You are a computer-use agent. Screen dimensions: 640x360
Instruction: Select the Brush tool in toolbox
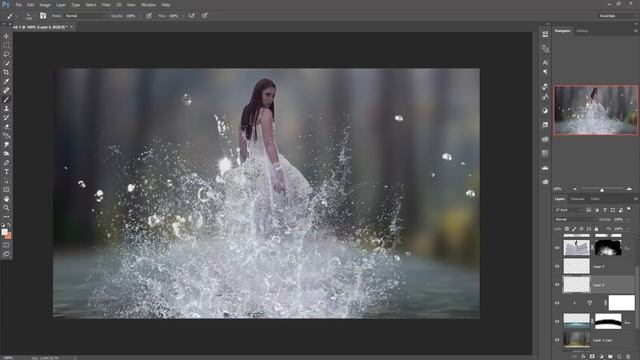point(6,100)
